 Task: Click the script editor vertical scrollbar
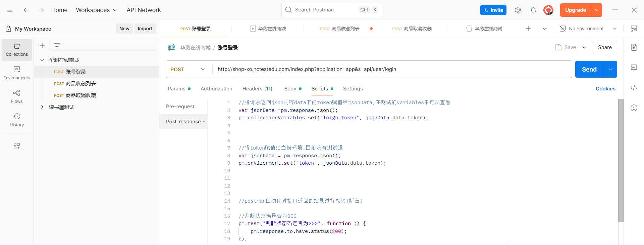(x=621, y=160)
